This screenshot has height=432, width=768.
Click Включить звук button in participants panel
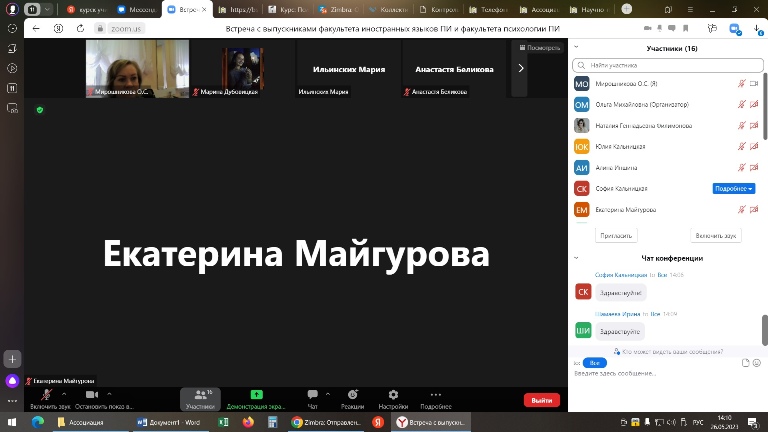716,235
